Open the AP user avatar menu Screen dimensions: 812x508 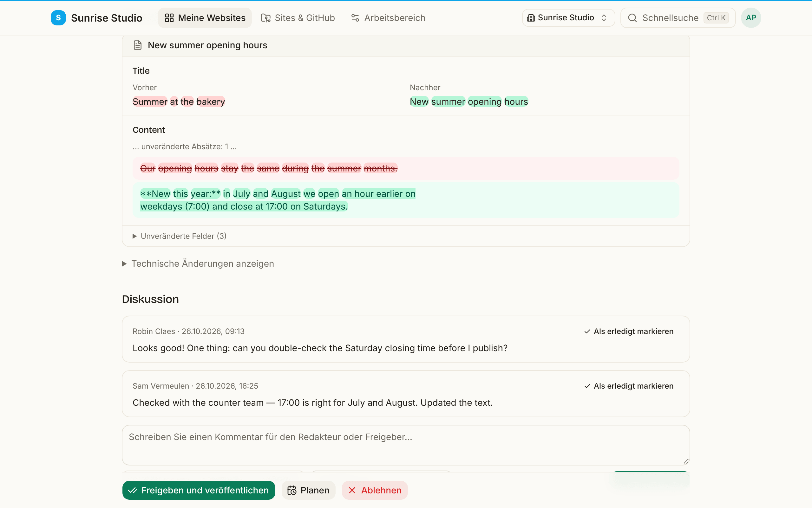pos(751,18)
